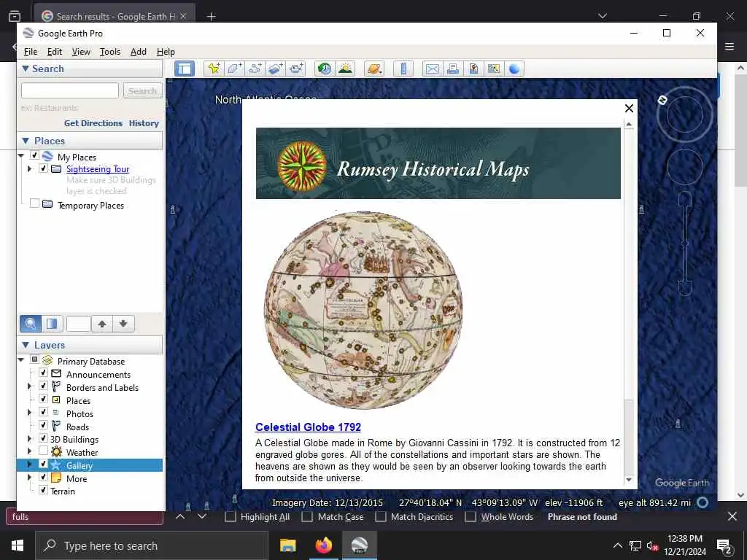This screenshot has width=747, height=560.
Task: Collapse the Places panel header triangle
Action: pyautogui.click(x=26, y=141)
